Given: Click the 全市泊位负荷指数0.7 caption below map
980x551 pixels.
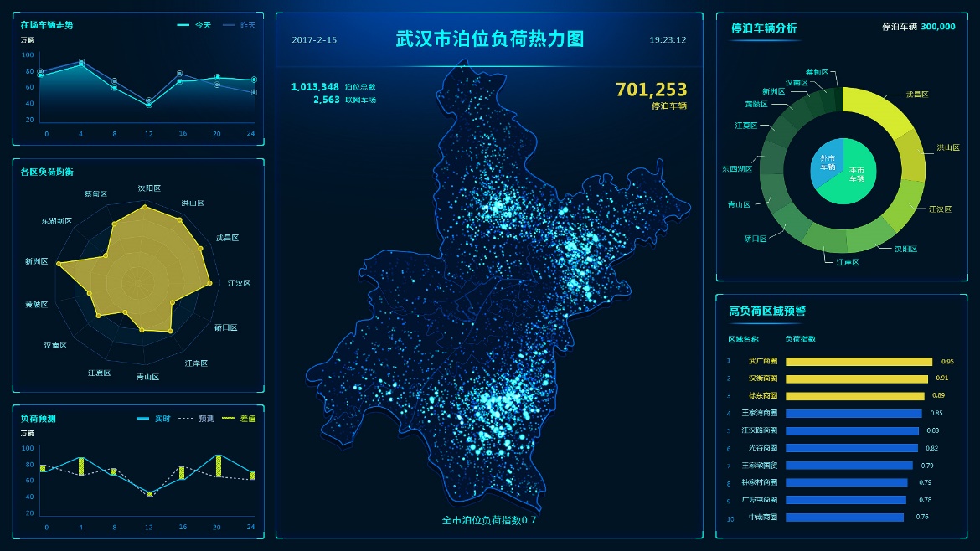Looking at the screenshot, I should 488,520.
